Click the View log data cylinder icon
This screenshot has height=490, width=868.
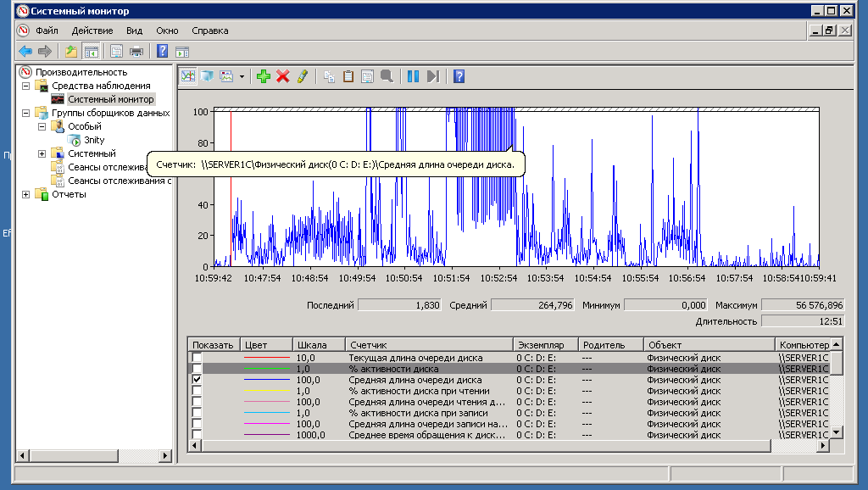(x=207, y=76)
